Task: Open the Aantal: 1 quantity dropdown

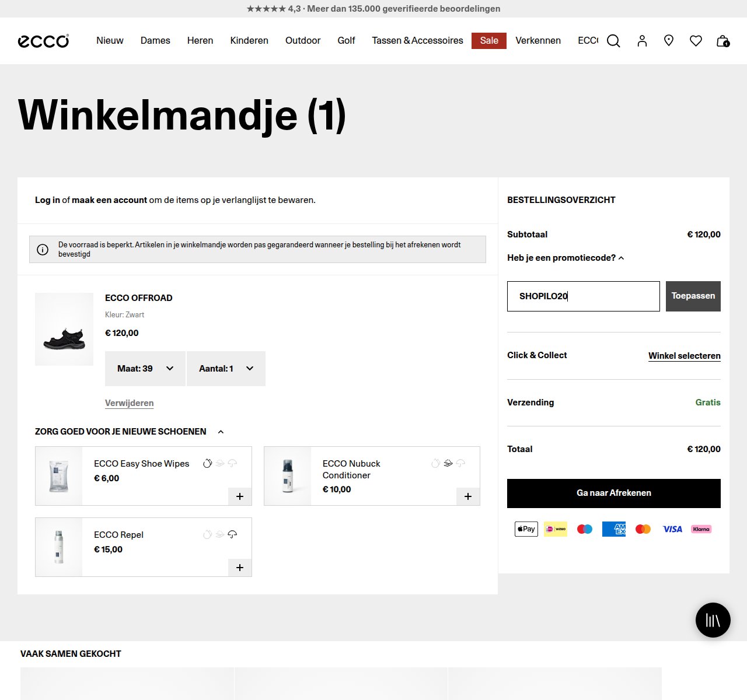Action: (x=226, y=369)
